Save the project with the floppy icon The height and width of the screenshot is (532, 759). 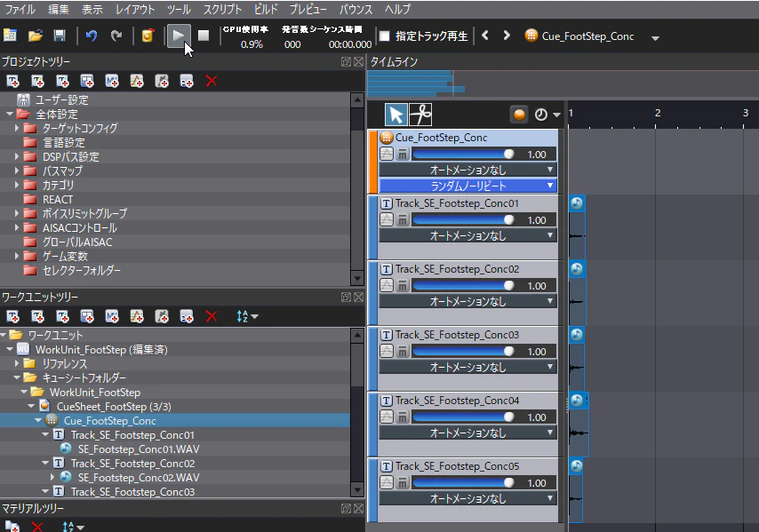(x=60, y=36)
